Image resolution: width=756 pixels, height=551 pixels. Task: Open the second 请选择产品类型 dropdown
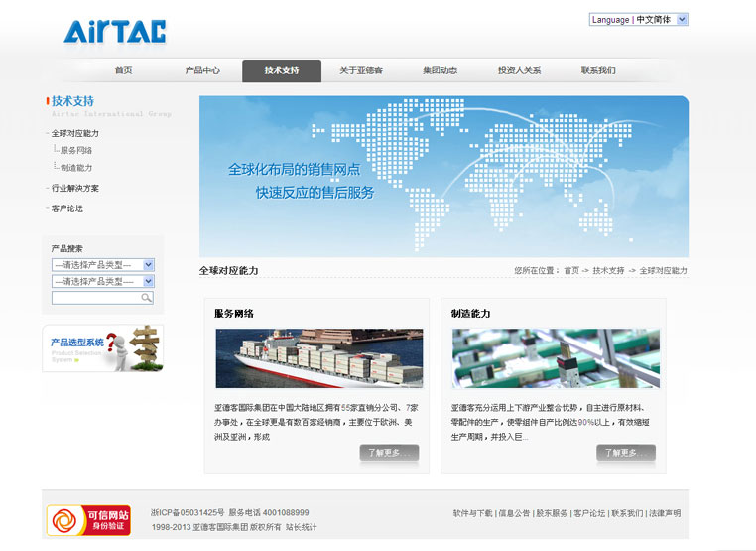click(102, 282)
